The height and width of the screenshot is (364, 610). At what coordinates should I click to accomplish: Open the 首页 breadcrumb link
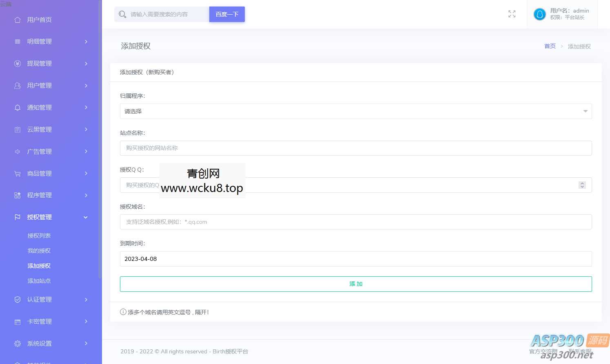pyautogui.click(x=550, y=46)
